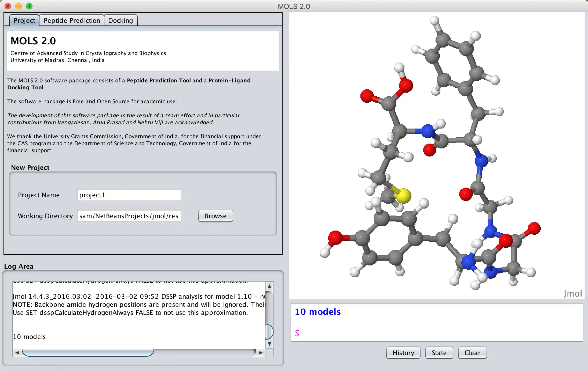Screen dimensions: 588x372
Task: Click the yellow sulfur atom in viewer
Action: click(x=403, y=195)
